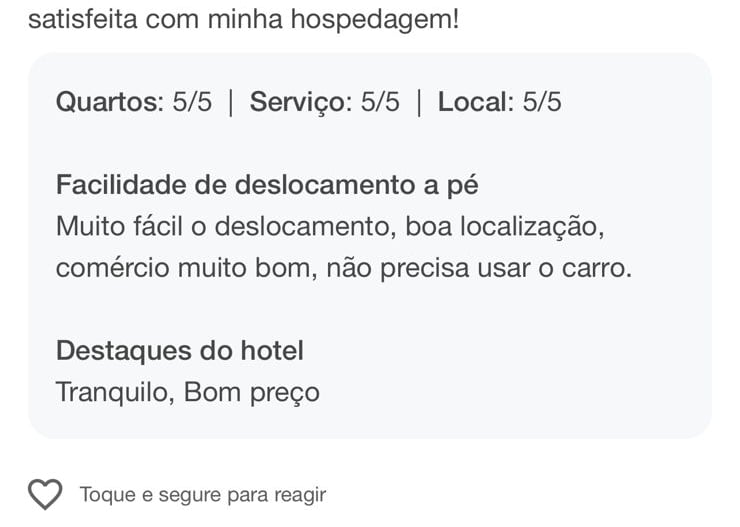Click the "satisfeita com minha hospedagem!" text
This screenshot has width=740, height=527.
click(244, 19)
